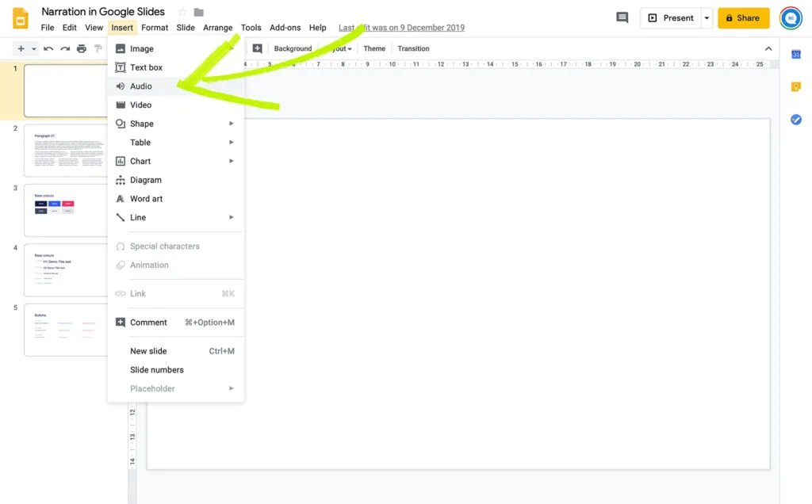Select slide 3 Base colours thumbnail

(x=66, y=210)
